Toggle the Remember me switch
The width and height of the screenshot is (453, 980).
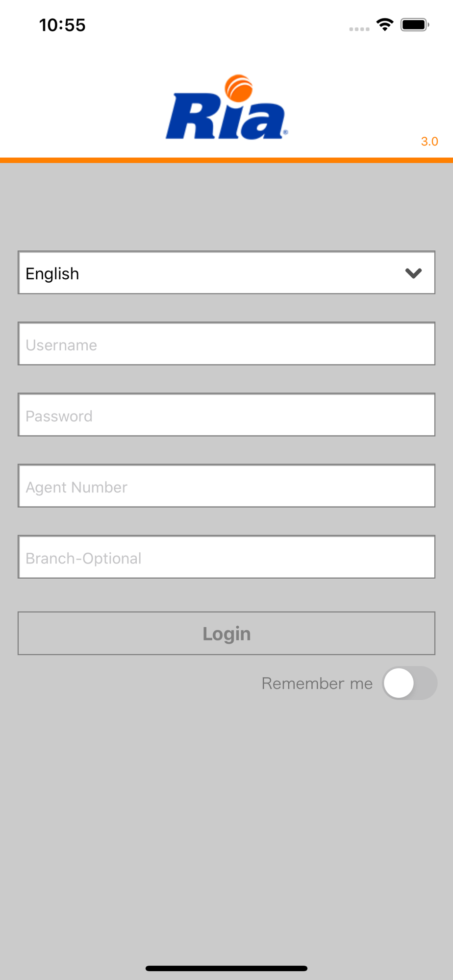(410, 683)
